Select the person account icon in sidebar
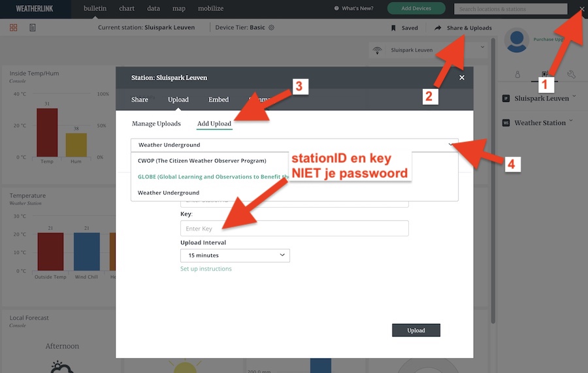The height and width of the screenshot is (373, 588). [x=517, y=74]
